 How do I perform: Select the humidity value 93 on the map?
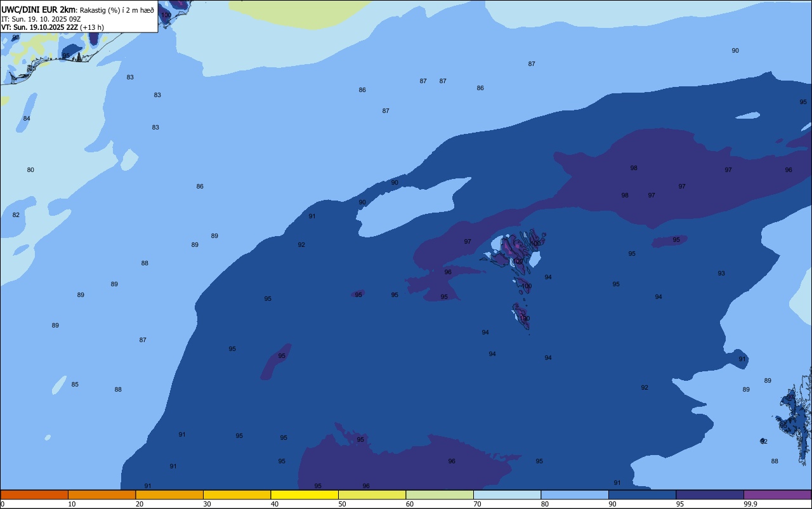pos(721,274)
